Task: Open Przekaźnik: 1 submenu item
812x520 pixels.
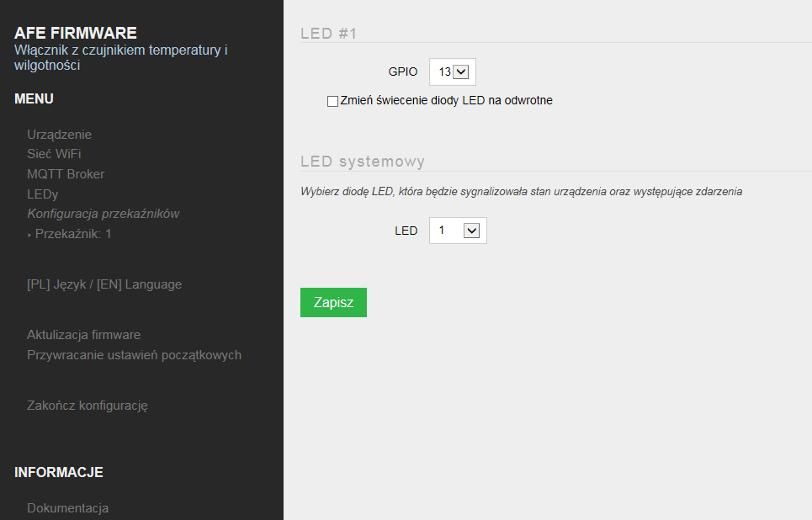Action: (x=73, y=234)
